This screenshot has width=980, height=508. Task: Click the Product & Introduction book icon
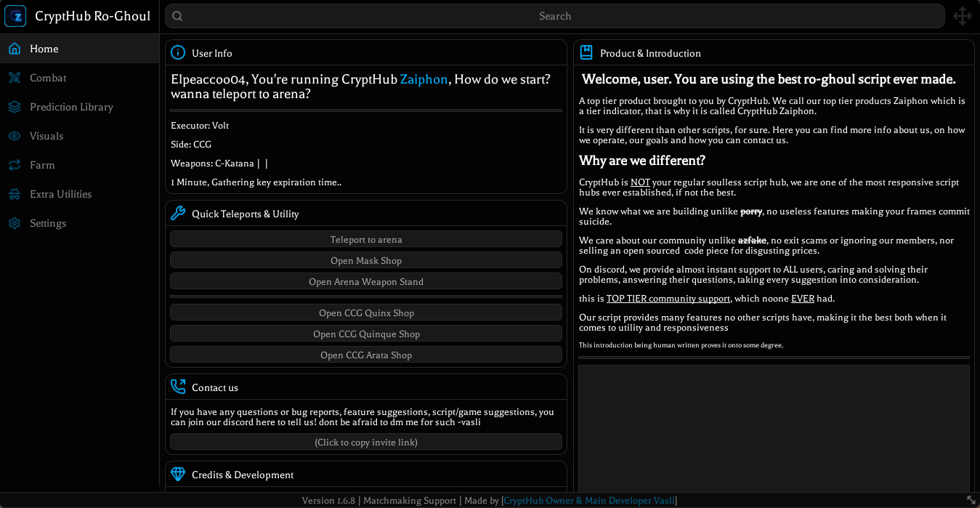[x=586, y=52]
